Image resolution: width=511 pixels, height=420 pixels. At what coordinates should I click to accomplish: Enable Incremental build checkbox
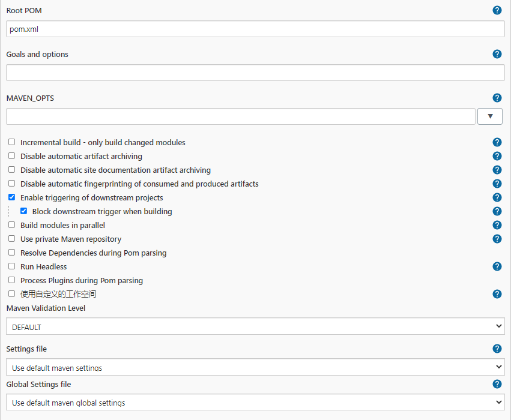click(x=12, y=142)
